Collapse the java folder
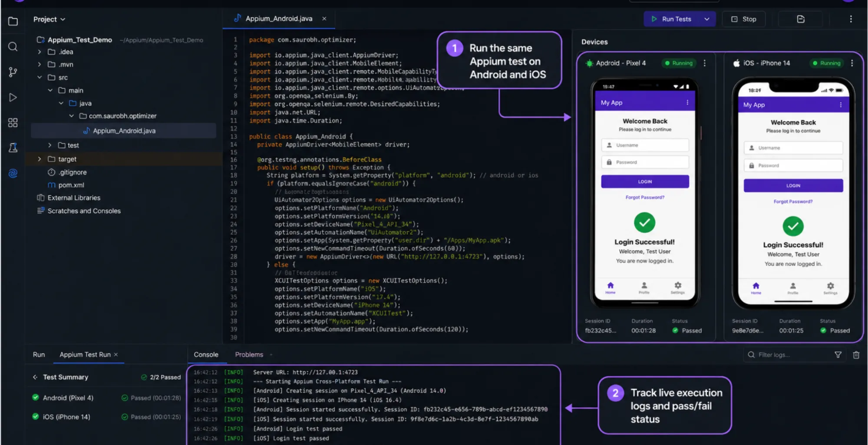 (61, 103)
